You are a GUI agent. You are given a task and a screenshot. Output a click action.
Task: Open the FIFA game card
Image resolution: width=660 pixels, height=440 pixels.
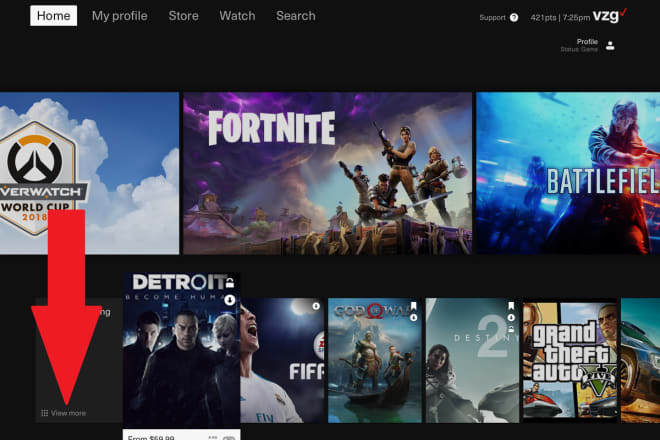point(282,360)
